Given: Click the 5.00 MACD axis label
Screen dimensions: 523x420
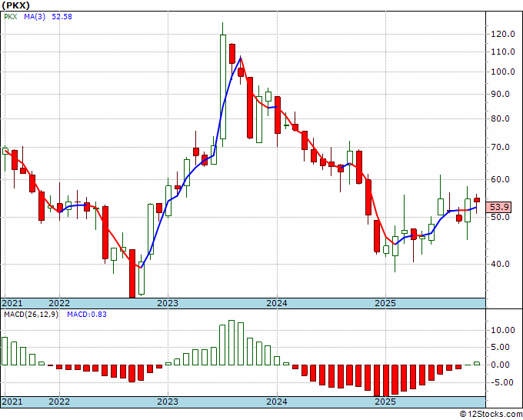Looking at the screenshot, I should pyautogui.click(x=501, y=348).
